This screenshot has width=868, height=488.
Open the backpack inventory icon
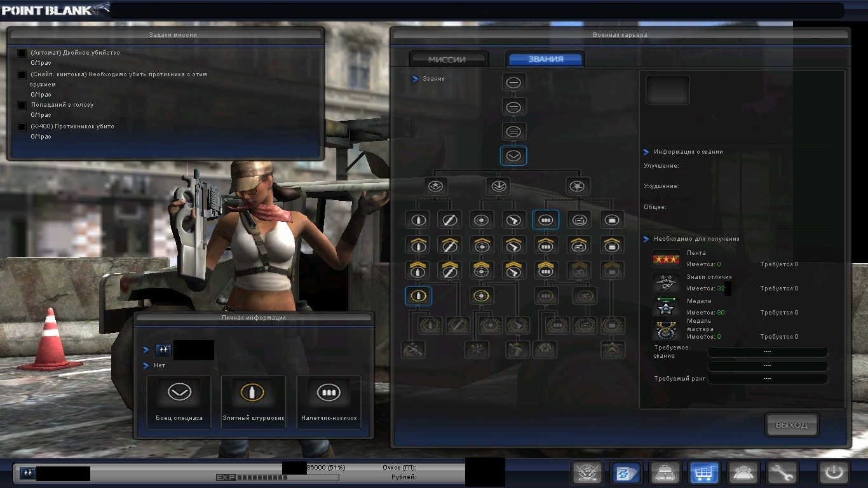click(665, 473)
